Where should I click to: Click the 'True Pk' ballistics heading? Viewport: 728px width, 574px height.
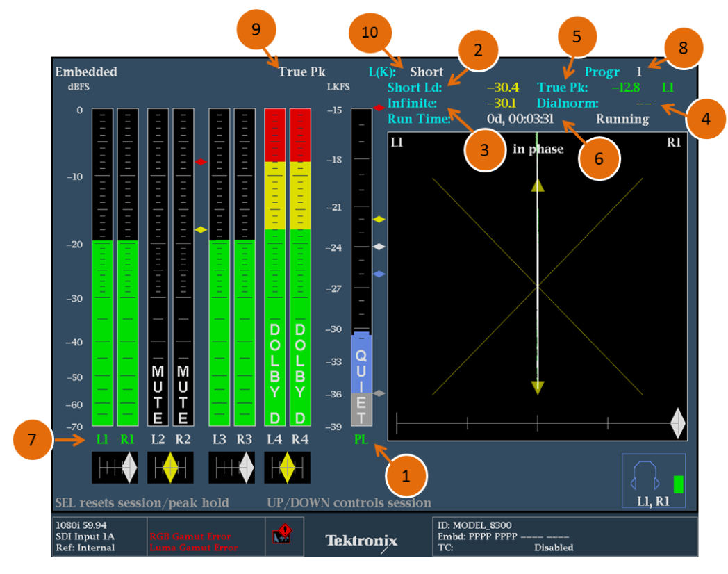pyautogui.click(x=301, y=72)
